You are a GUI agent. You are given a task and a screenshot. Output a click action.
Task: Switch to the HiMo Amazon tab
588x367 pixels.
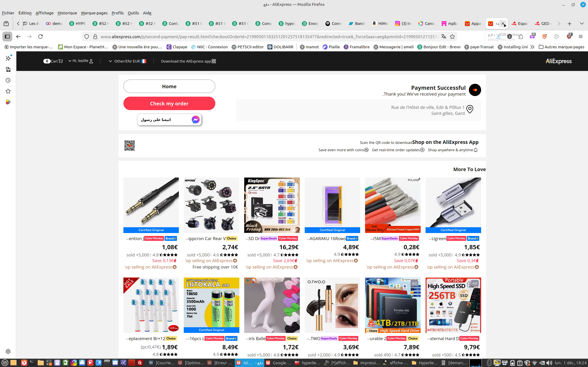(x=380, y=24)
